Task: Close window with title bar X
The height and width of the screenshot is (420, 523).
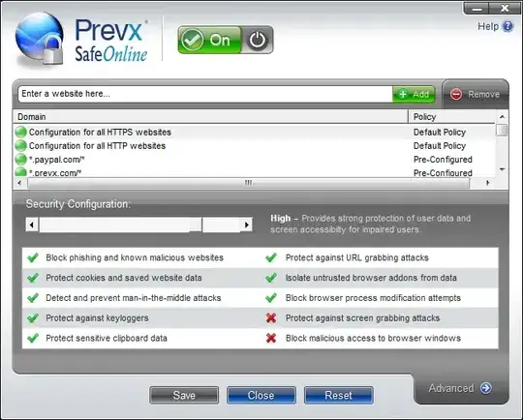Action: click(x=505, y=9)
